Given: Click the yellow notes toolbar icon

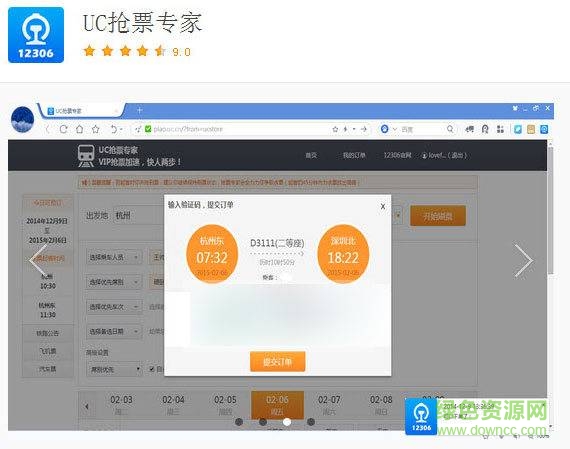Looking at the screenshot, I should pos(531,129).
